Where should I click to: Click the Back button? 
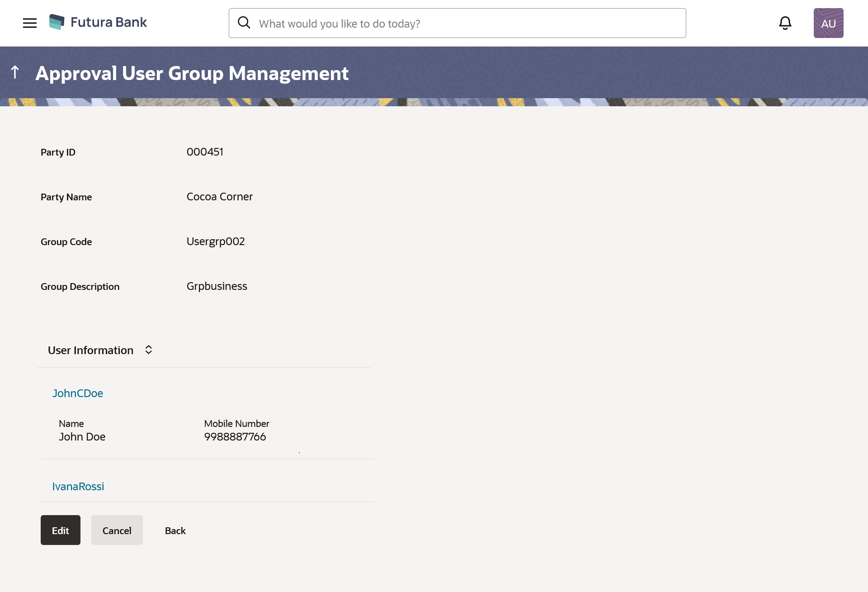coord(175,530)
